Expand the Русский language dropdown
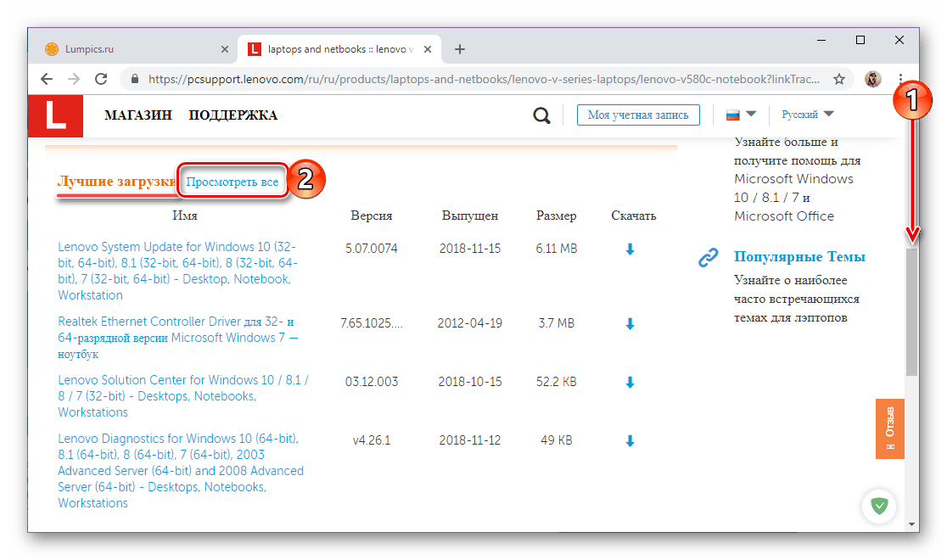947x560 pixels. click(808, 115)
